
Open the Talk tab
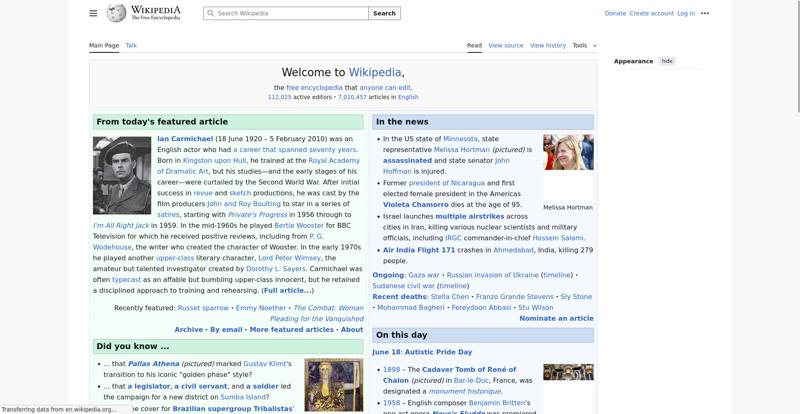[131, 45]
